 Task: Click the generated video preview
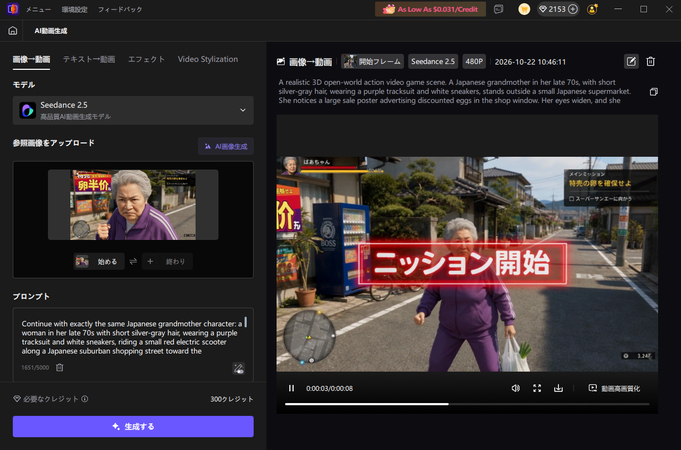pyautogui.click(x=467, y=264)
